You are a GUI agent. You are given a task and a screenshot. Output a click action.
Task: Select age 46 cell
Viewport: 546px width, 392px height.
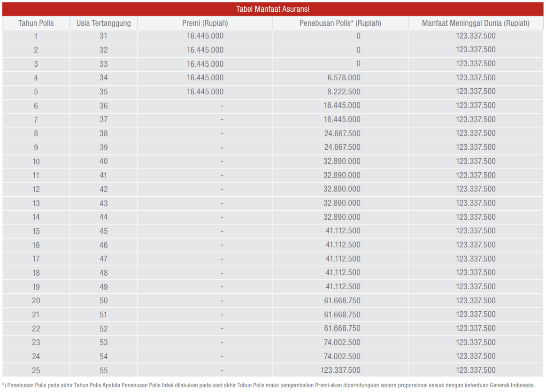[x=103, y=245]
